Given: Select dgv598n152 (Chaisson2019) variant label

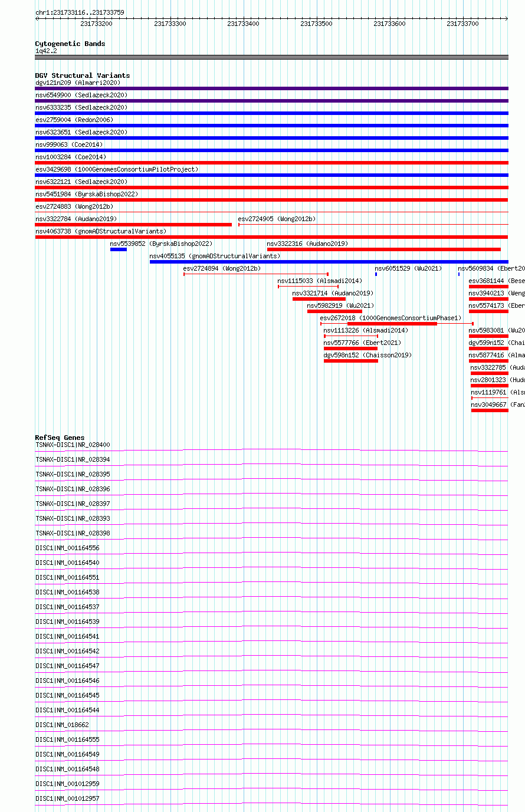Looking at the screenshot, I should point(367,355).
